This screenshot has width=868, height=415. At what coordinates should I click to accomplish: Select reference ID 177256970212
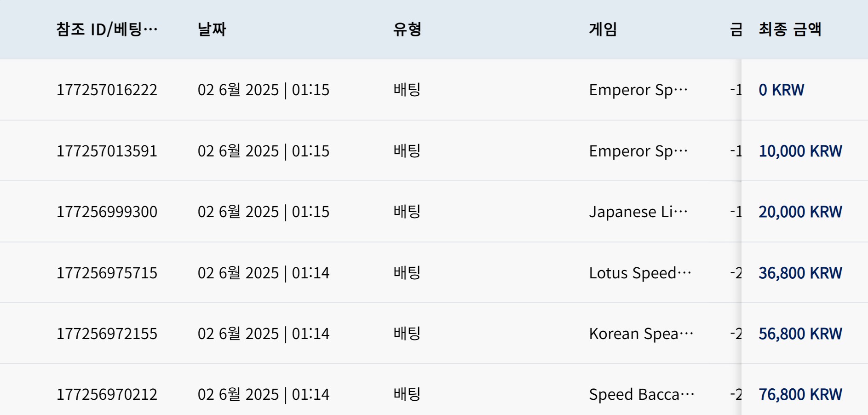[x=107, y=394]
